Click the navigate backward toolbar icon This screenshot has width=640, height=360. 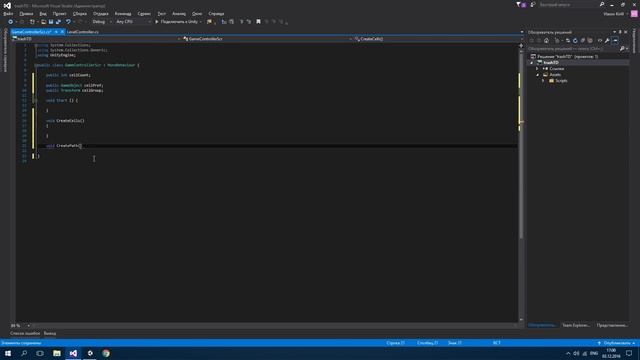(10, 22)
